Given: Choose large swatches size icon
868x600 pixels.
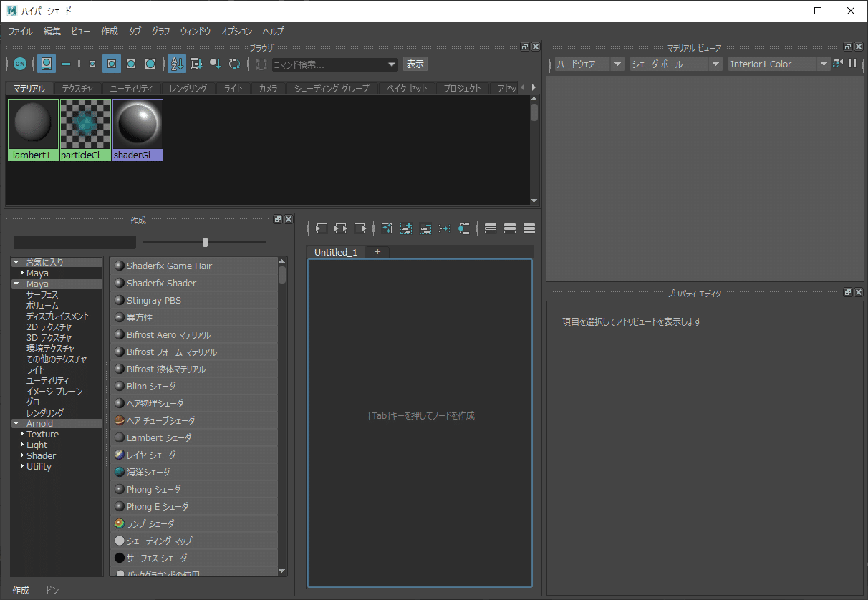Looking at the screenshot, I should (x=131, y=64).
